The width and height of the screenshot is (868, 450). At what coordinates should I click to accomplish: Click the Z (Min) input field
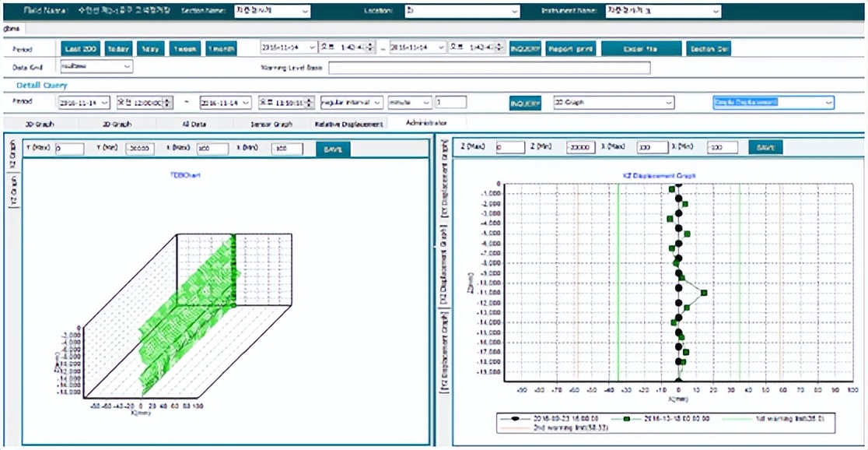click(x=580, y=147)
